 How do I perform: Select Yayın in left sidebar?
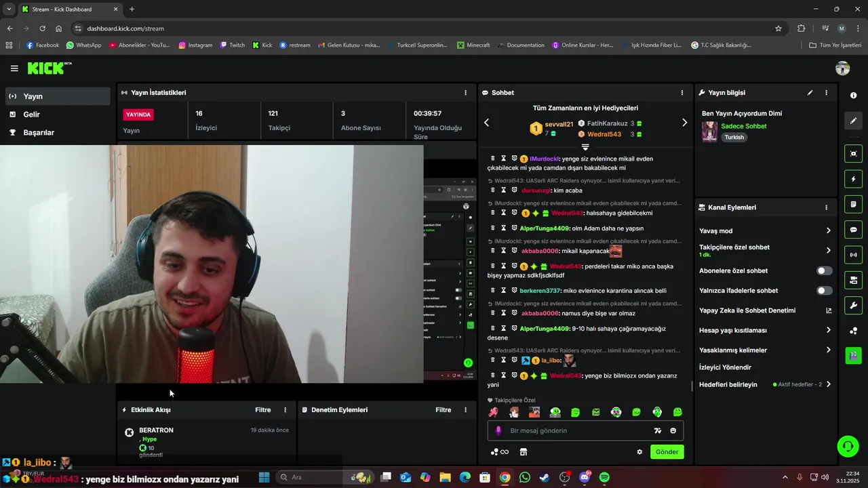[x=57, y=96]
